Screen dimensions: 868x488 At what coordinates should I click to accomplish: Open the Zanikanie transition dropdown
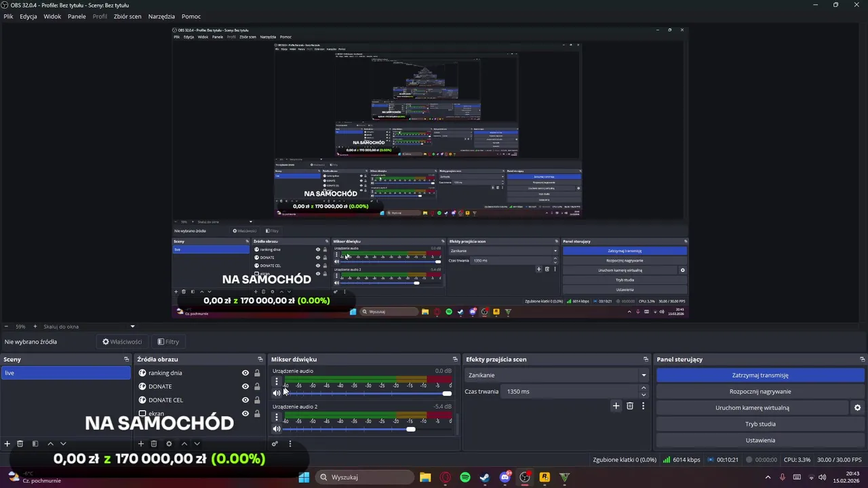click(557, 375)
